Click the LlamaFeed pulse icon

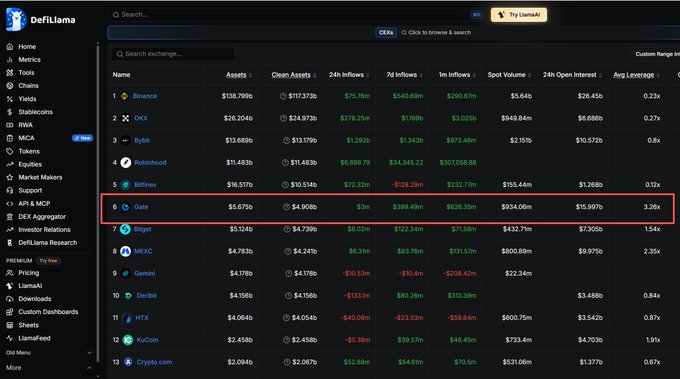pos(10,338)
